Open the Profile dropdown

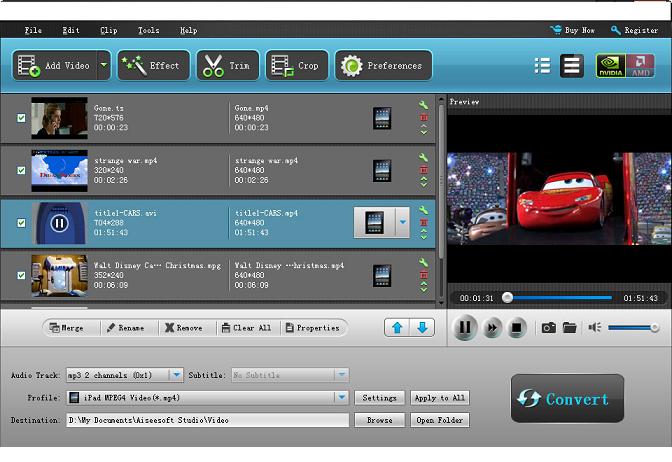click(x=342, y=398)
